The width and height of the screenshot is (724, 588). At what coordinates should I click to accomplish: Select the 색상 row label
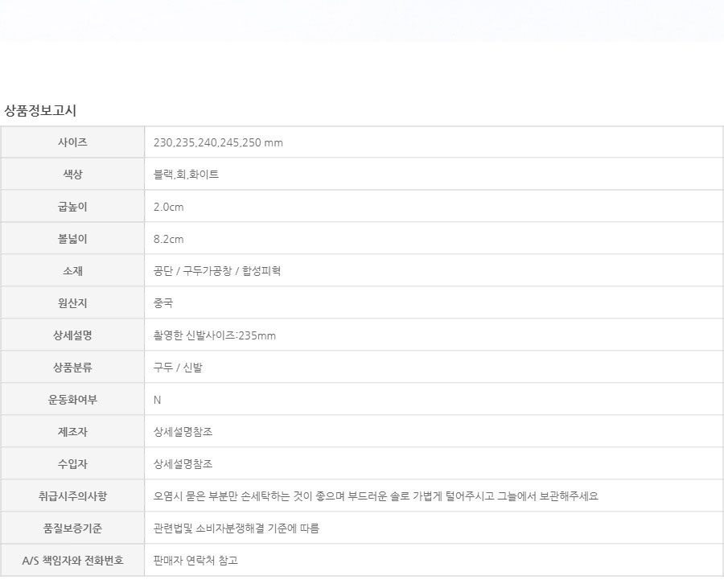tap(72, 175)
